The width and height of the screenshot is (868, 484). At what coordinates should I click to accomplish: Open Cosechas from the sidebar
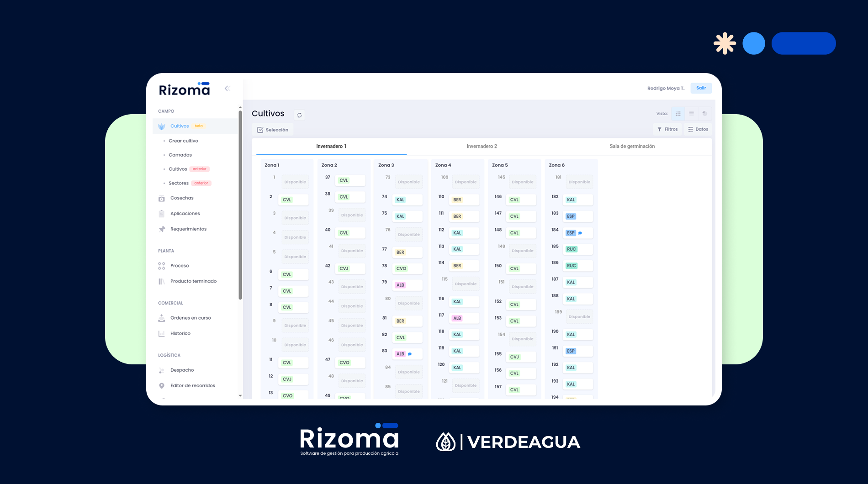(x=181, y=198)
